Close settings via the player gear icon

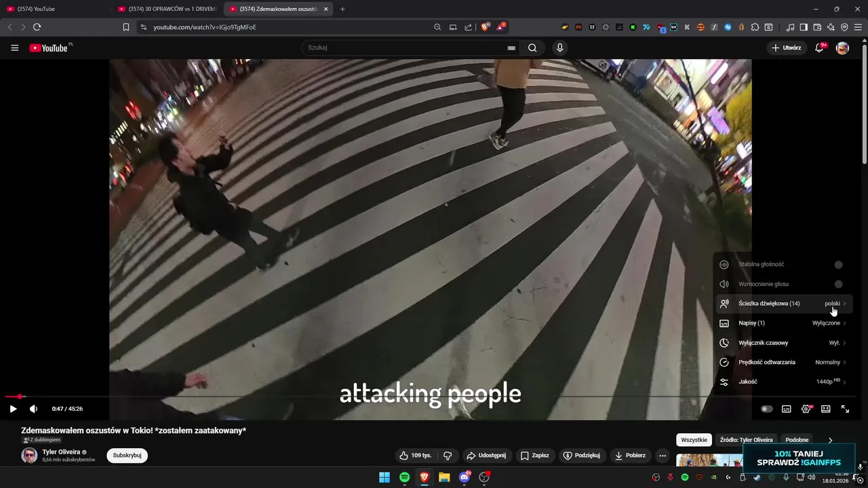(x=806, y=409)
